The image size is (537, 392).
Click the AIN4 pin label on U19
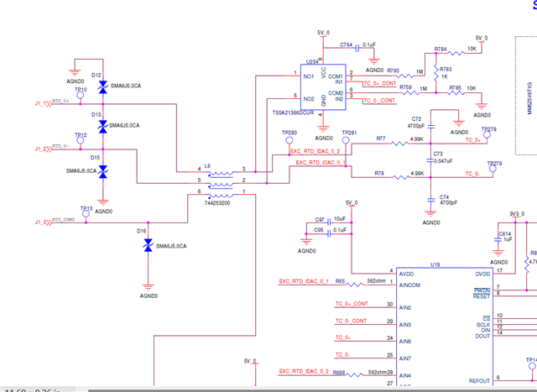point(404,375)
